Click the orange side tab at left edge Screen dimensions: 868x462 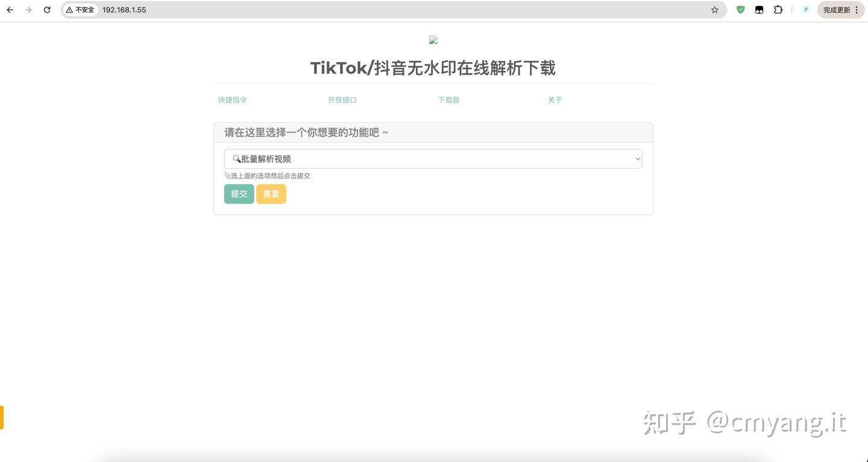click(x=2, y=417)
